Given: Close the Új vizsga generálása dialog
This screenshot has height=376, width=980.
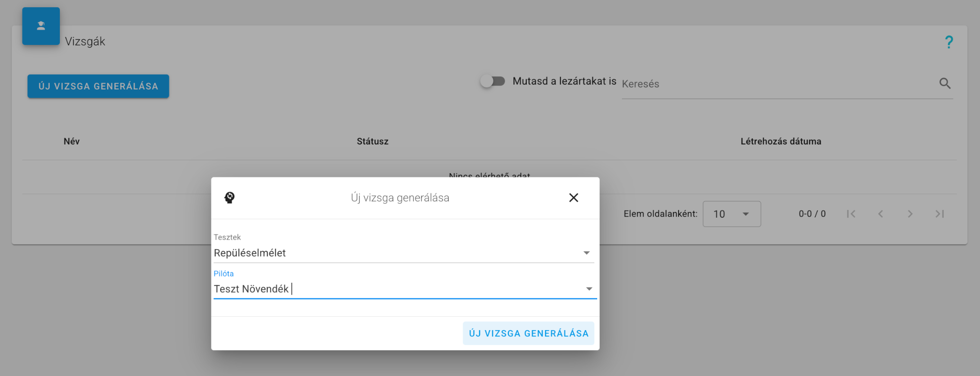Looking at the screenshot, I should tap(573, 198).
